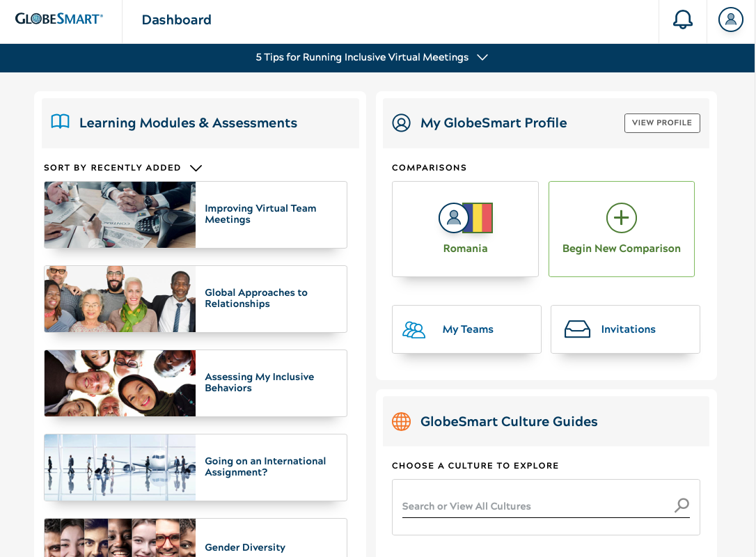Open the Global Approaches to Relationships module
This screenshot has height=557, width=756.
pyautogui.click(x=196, y=299)
